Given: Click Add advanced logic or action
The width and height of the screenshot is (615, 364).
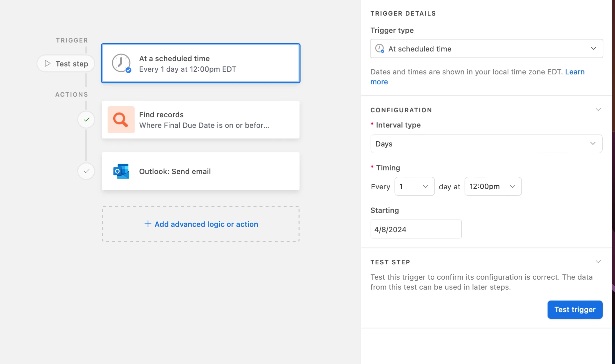Looking at the screenshot, I should [206, 224].
